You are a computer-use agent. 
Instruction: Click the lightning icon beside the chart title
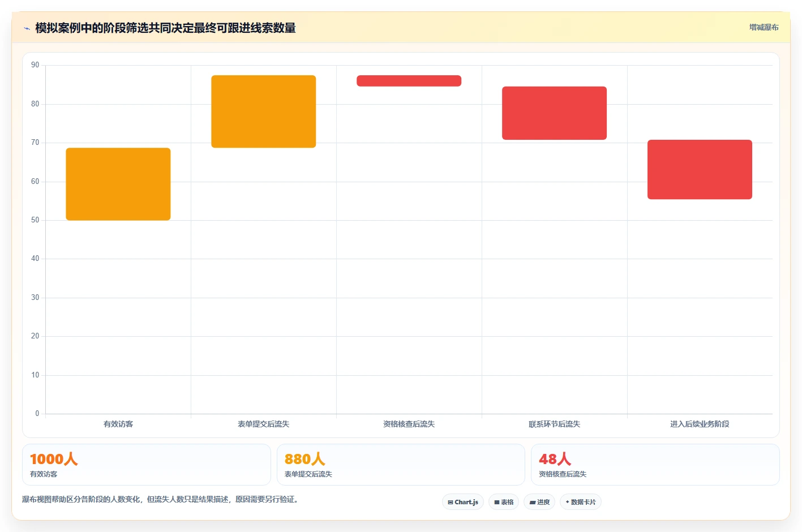pos(27,28)
